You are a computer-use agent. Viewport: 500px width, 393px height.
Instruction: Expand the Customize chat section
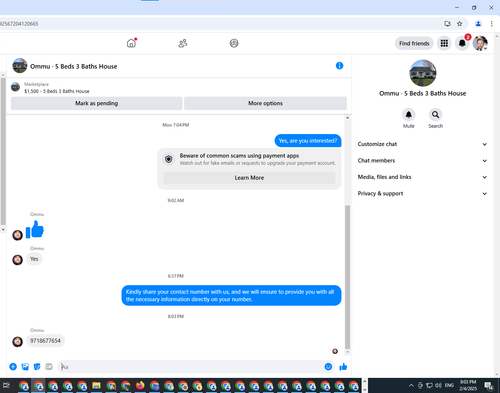pyautogui.click(x=422, y=144)
